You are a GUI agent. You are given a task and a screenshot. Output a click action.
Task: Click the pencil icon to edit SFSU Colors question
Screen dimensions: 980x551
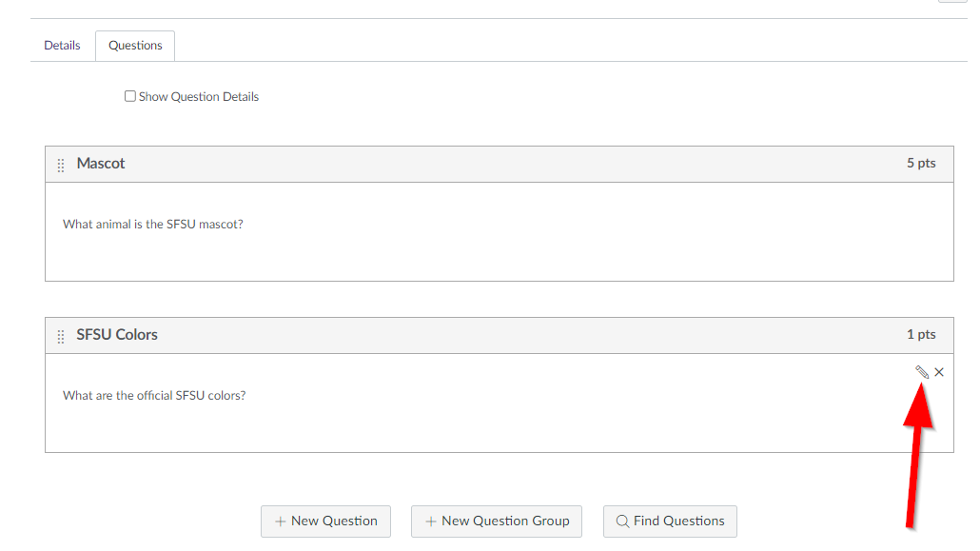[x=922, y=372]
